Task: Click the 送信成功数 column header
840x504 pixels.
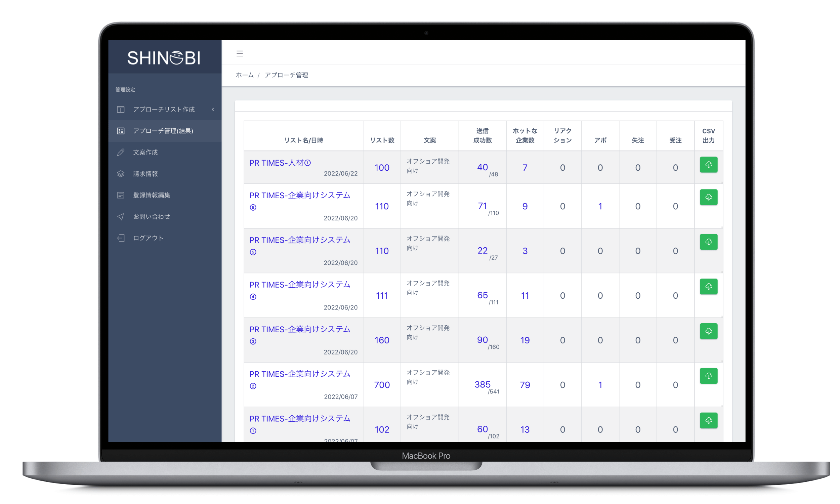Action: 482,135
